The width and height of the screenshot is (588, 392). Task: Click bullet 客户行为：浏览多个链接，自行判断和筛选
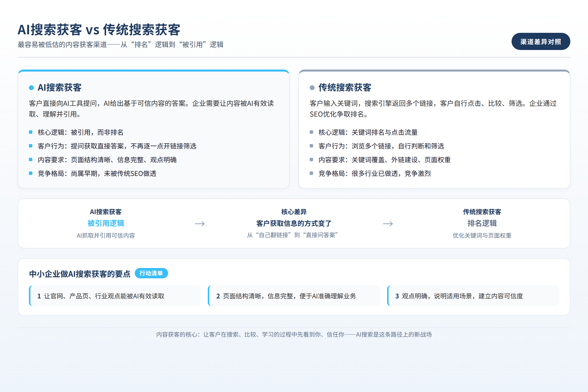tap(381, 146)
